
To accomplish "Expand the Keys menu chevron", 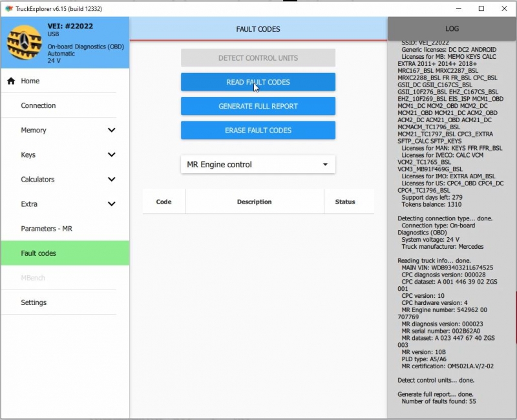I will (112, 154).
